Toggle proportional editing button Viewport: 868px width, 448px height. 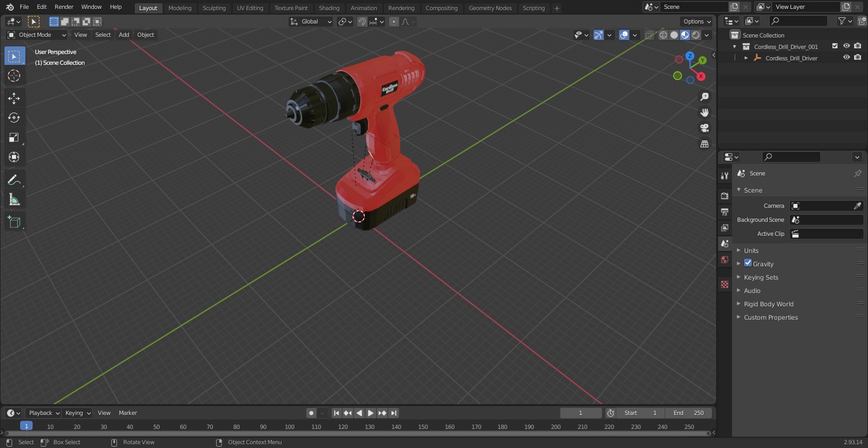click(394, 22)
